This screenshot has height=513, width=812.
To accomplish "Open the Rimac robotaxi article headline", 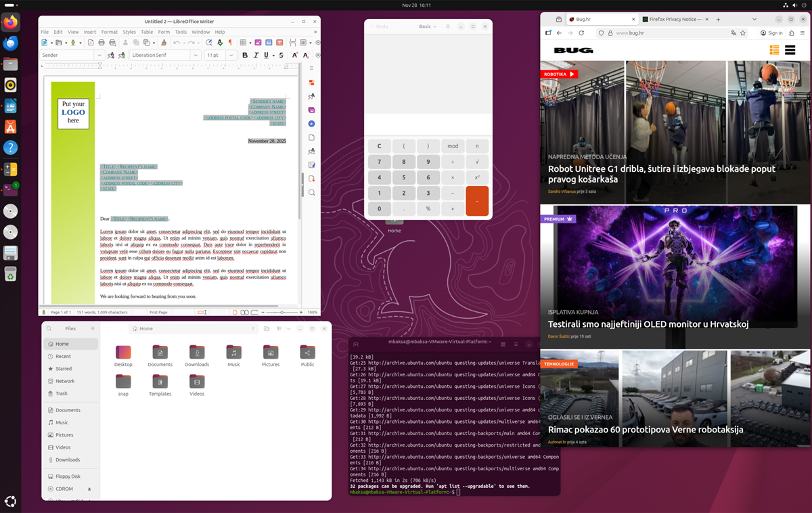I will coord(645,429).
